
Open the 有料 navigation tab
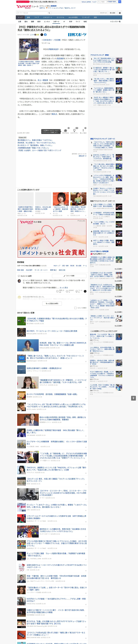[x=95, y=17]
